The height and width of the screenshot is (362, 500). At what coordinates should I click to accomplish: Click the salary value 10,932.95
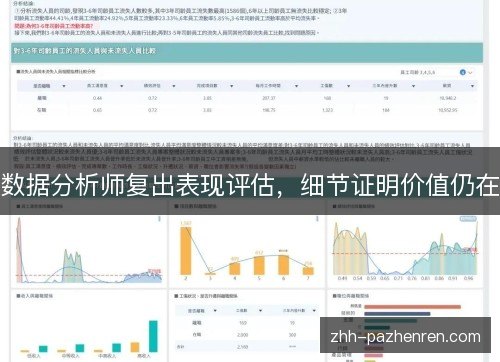point(448,110)
